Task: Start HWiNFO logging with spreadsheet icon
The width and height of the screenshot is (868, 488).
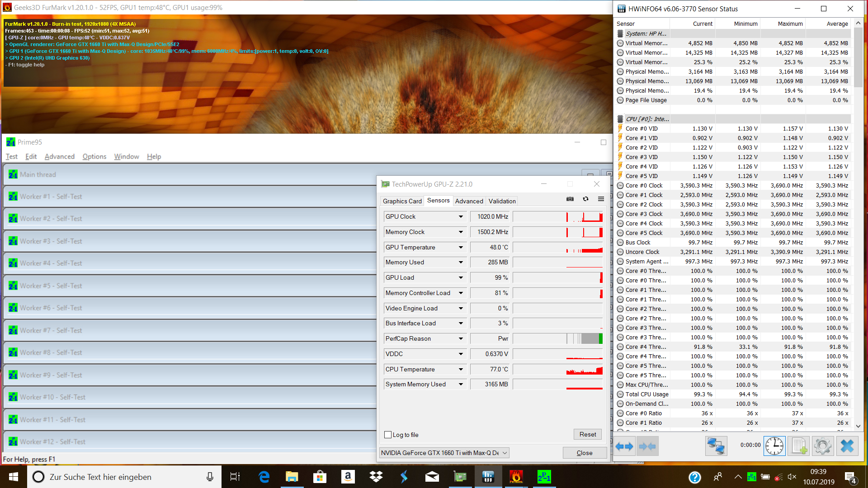Action: point(799,446)
